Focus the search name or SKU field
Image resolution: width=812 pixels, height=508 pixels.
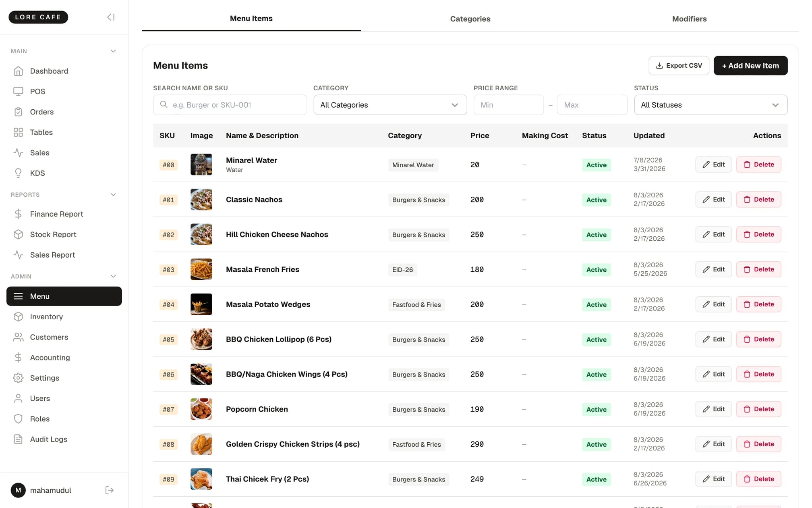(230, 105)
